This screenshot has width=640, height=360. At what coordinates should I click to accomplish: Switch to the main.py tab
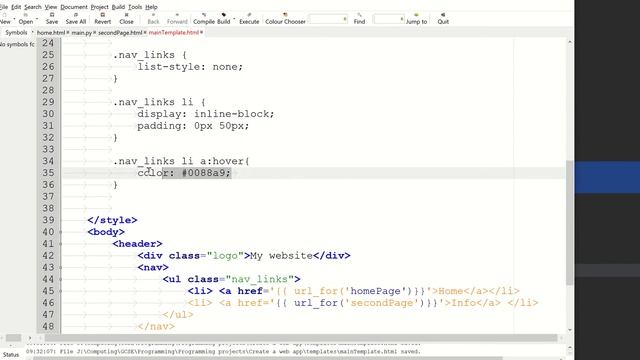82,32
